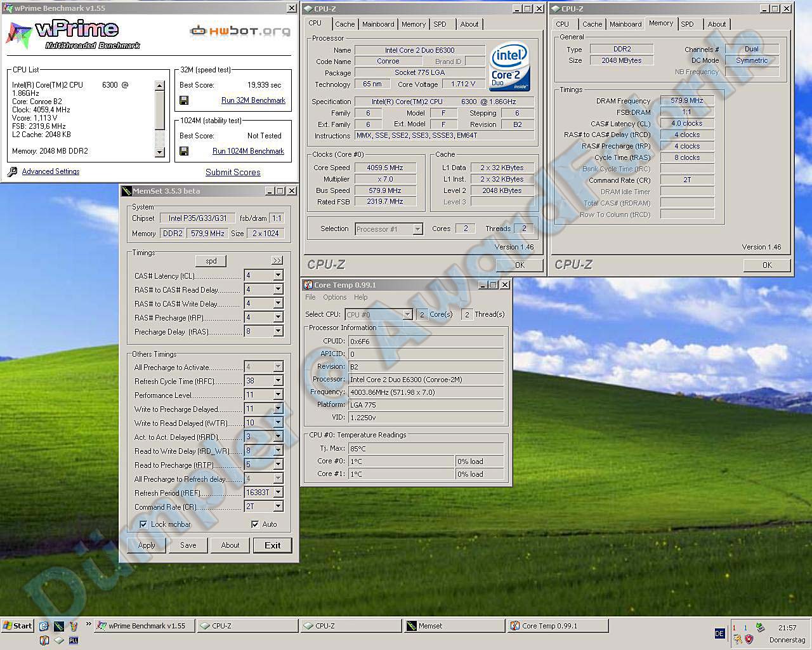Click the Memory CPU-Z window title icon
Viewport: 812px width, 650px height.
click(x=556, y=9)
